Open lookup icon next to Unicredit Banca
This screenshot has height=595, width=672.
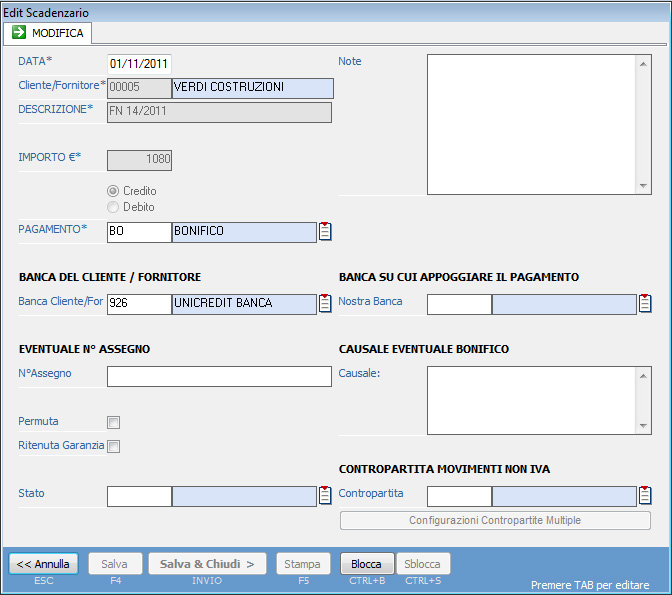(x=325, y=304)
